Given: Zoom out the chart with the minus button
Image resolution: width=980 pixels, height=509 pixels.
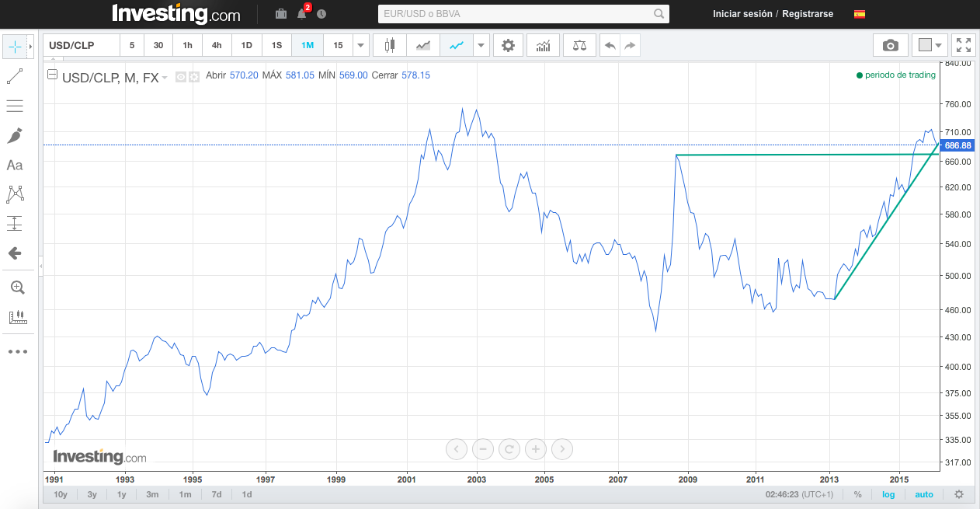Looking at the screenshot, I should click(483, 448).
